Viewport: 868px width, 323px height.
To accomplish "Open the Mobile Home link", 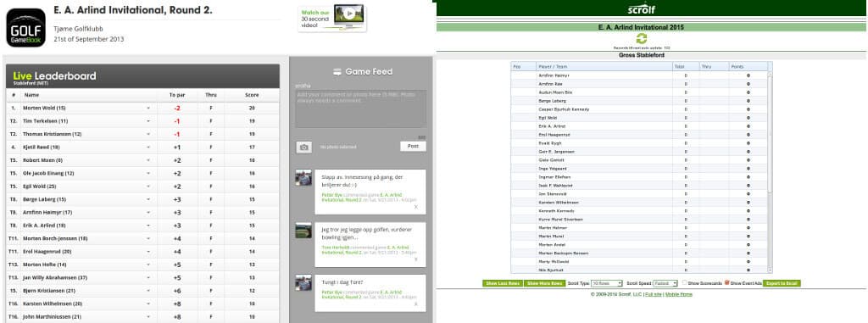I will click(x=679, y=294).
